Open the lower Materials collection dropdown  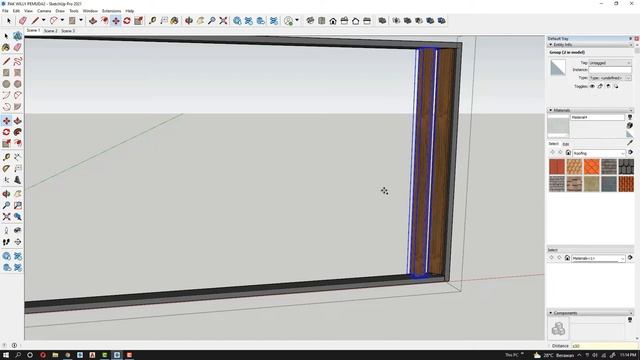coord(598,258)
